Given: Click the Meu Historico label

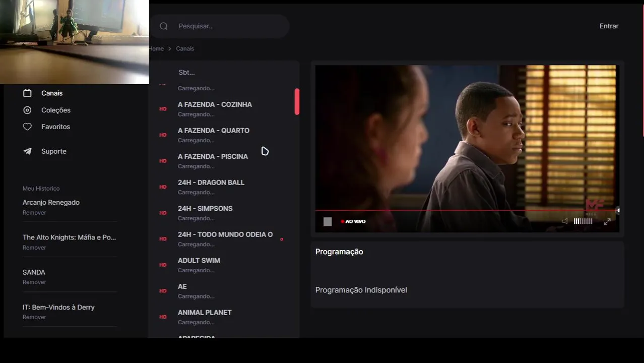Looking at the screenshot, I should [41, 189].
